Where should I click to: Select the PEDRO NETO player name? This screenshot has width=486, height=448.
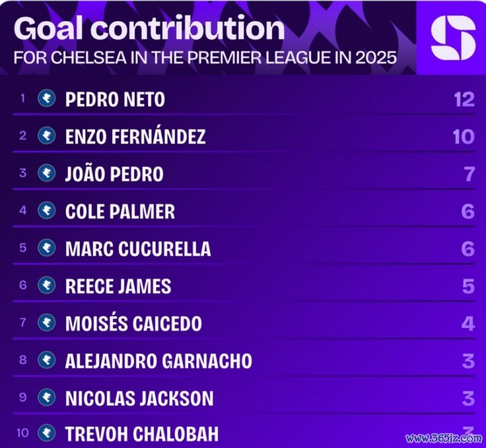115,99
